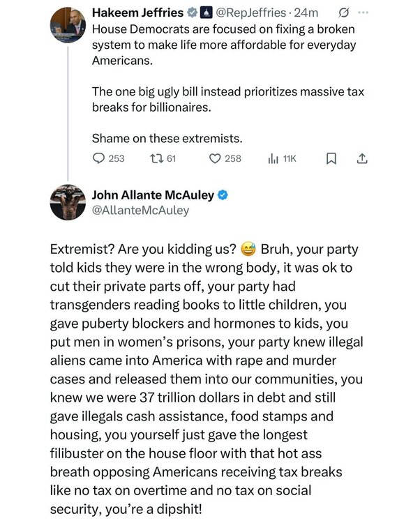Open the @AllanteMcAuley handle link
Image resolution: width=420 pixels, height=523 pixels.
pyautogui.click(x=140, y=211)
